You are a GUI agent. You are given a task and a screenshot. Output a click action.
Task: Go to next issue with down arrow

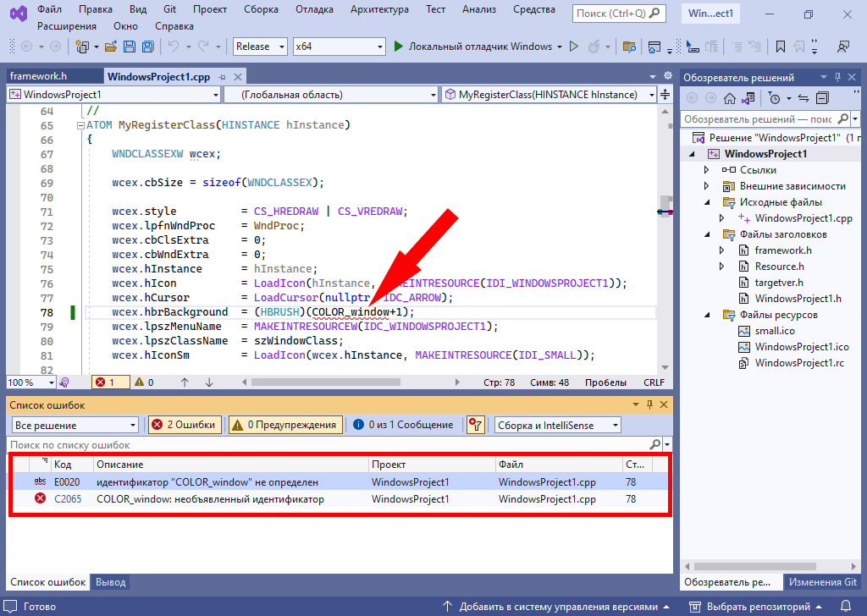(209, 382)
